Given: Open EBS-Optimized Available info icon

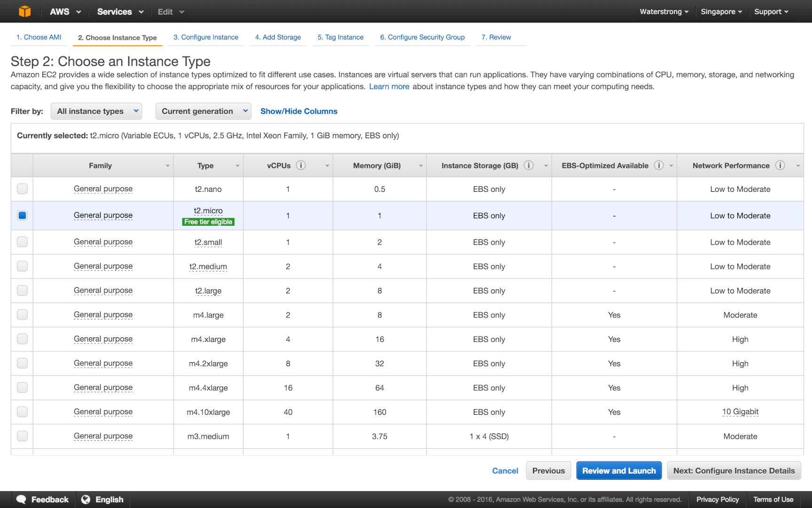Looking at the screenshot, I should [659, 165].
